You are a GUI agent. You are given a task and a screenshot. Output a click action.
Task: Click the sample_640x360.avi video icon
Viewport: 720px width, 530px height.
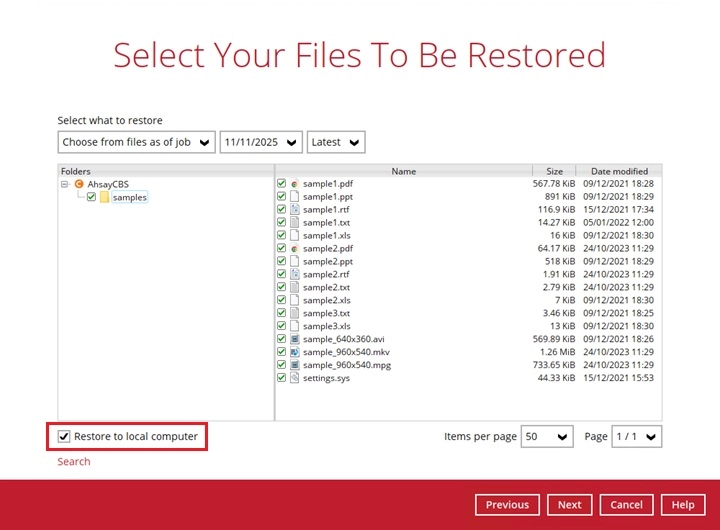[x=295, y=339]
